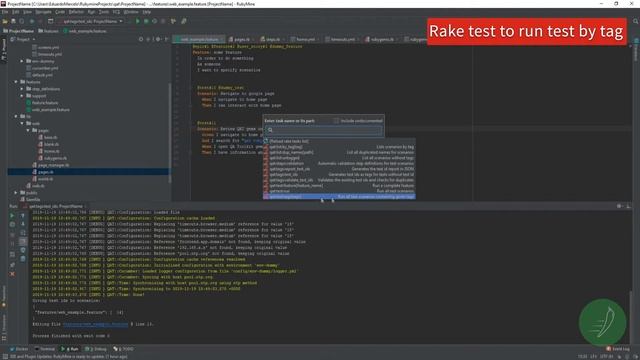
Task: Select rake task 'Lists scenarios by tag'
Action: 339,147
